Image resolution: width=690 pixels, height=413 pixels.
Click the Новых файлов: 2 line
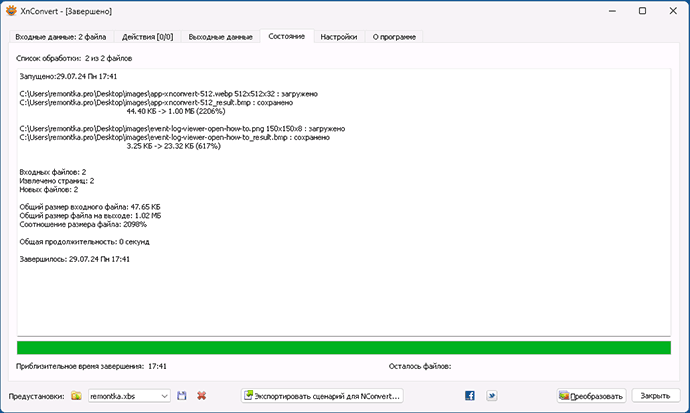pyautogui.click(x=49, y=190)
